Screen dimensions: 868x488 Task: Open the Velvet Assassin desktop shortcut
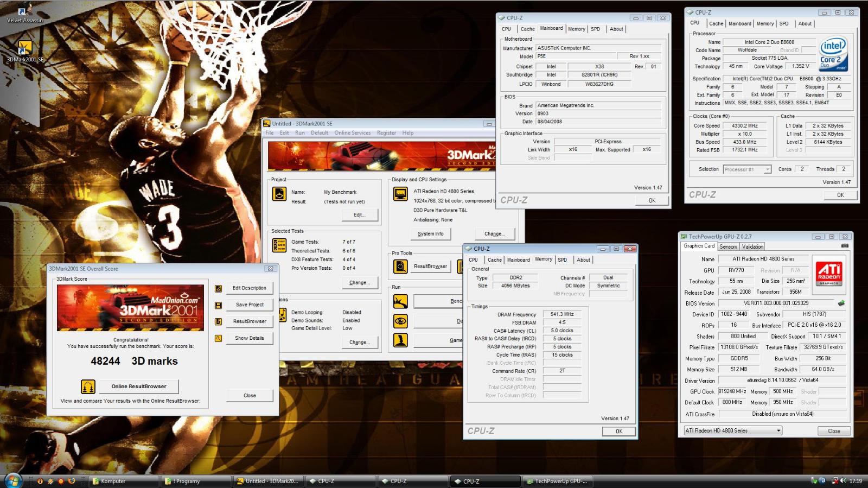tap(24, 13)
